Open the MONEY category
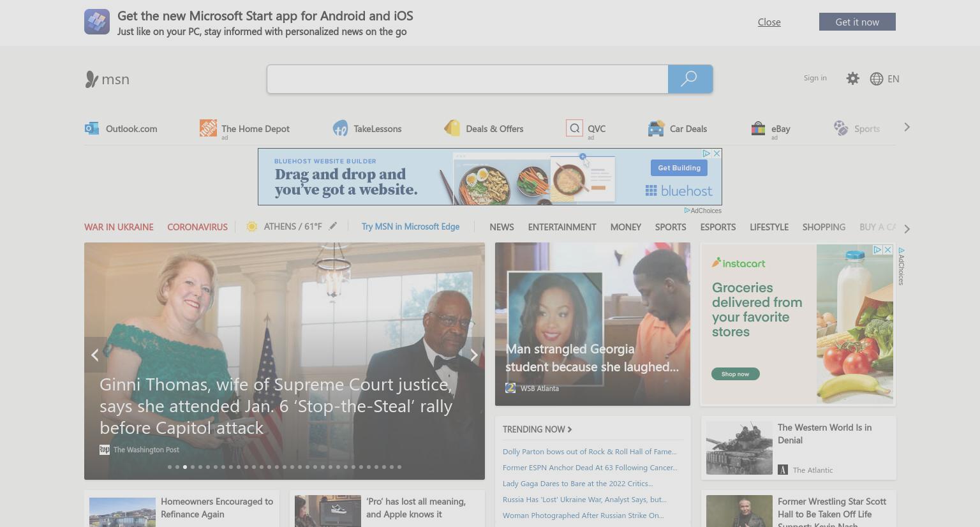The height and width of the screenshot is (527, 980). 625,227
